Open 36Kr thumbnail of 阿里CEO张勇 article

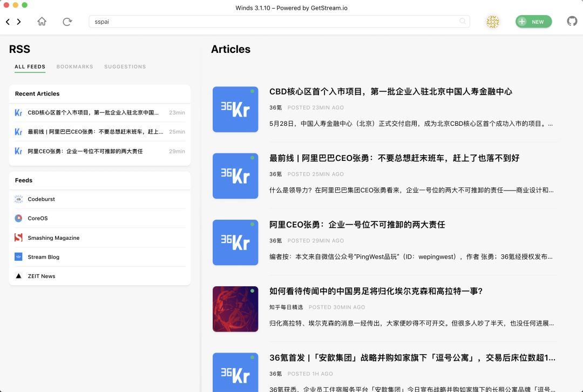[x=235, y=242]
